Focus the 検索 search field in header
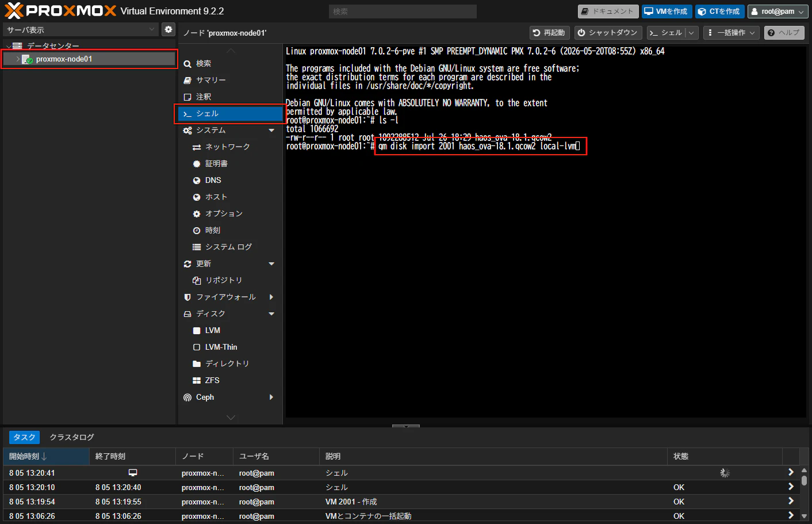The width and height of the screenshot is (812, 524). coord(403,12)
